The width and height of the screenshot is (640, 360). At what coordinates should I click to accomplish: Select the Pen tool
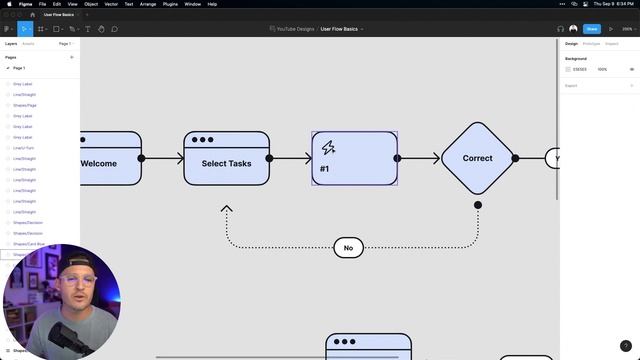72,29
